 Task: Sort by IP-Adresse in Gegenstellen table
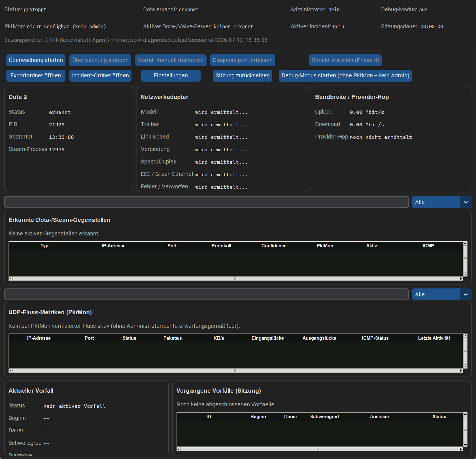(x=114, y=246)
